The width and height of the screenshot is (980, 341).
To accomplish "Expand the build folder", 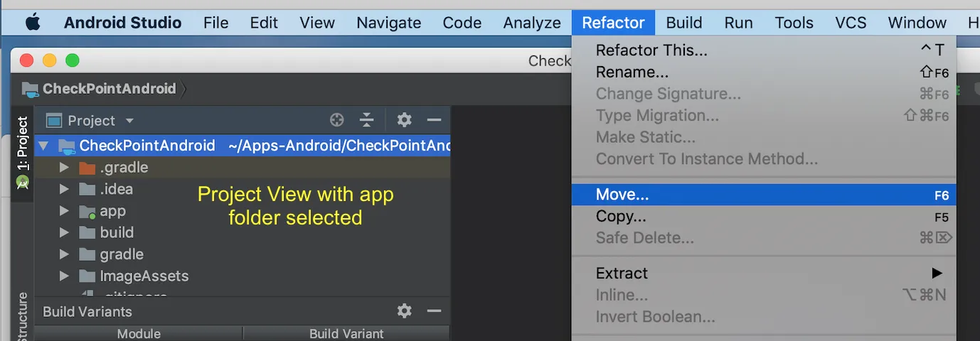I will (64, 233).
